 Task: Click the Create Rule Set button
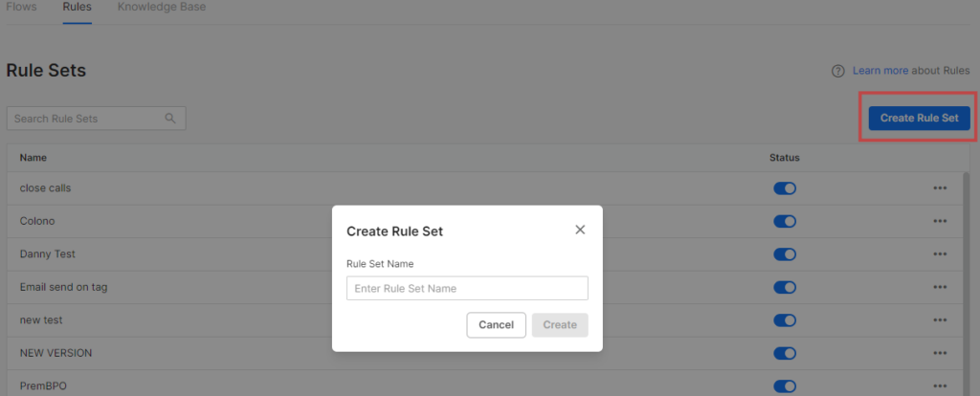[x=919, y=118]
